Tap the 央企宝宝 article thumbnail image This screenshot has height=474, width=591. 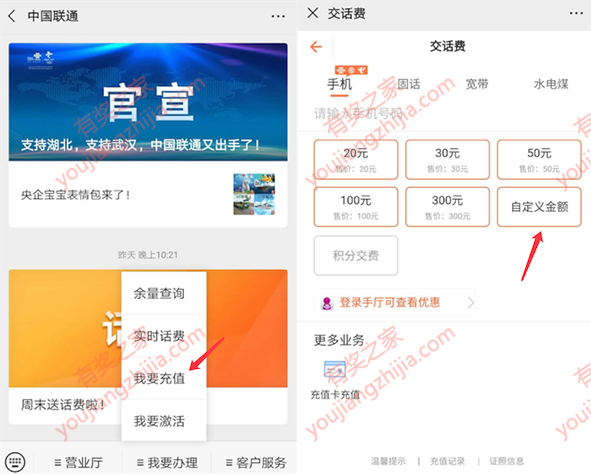254,194
